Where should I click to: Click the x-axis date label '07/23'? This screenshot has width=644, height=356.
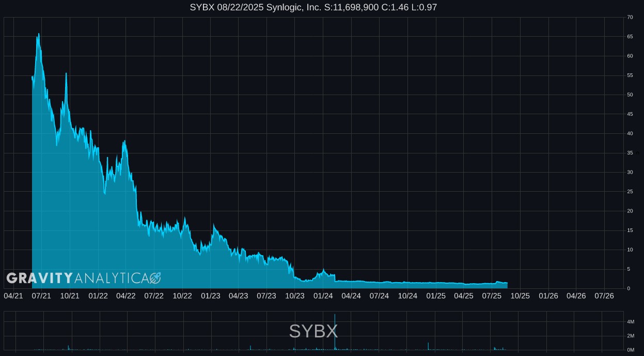[266, 296]
